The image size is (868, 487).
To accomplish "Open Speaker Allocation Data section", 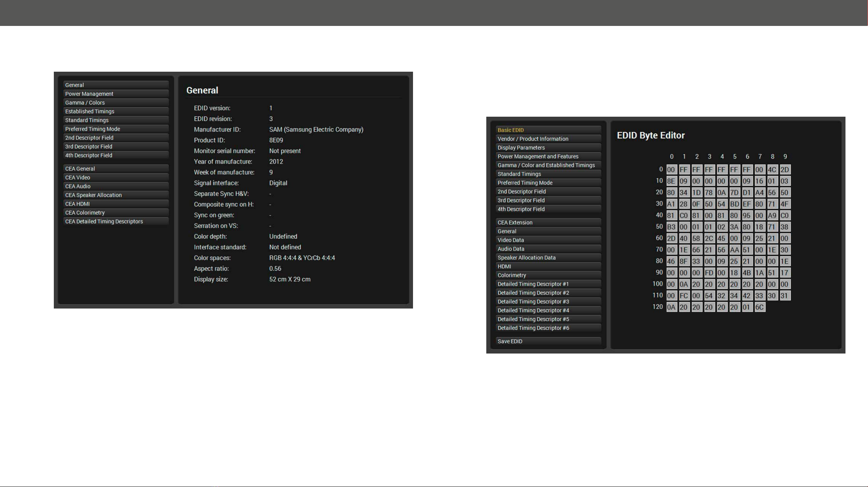I will point(548,257).
